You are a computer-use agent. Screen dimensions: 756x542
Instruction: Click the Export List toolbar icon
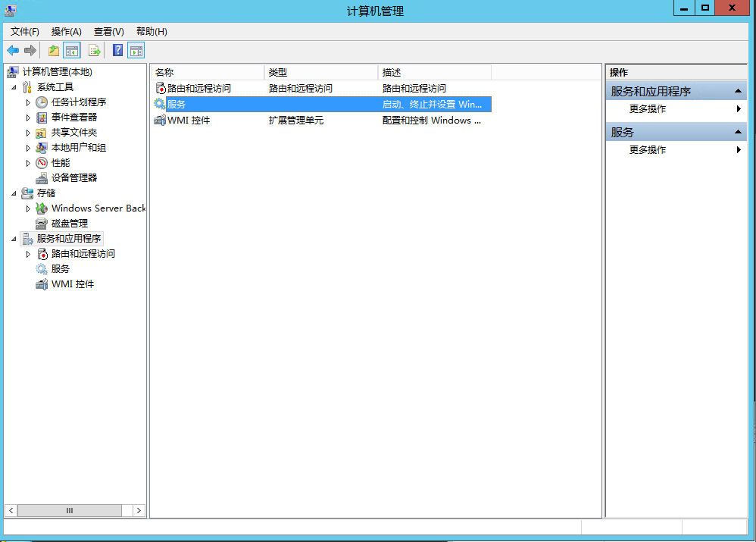coord(95,51)
